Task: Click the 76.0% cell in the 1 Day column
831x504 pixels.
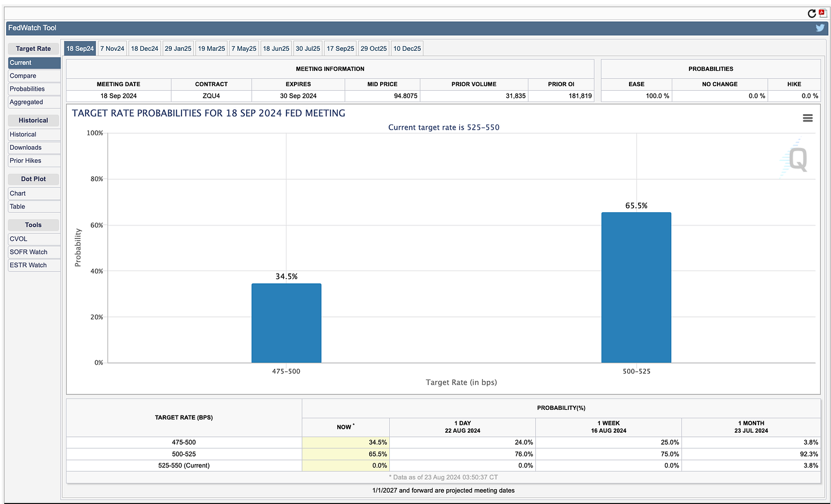Action: [462, 454]
